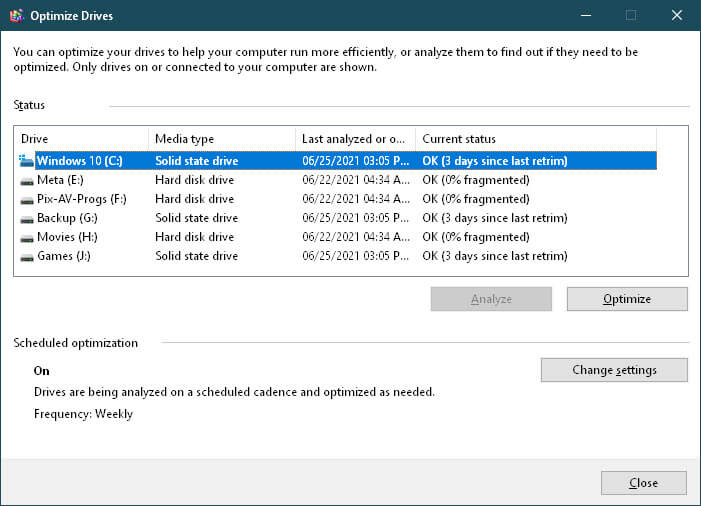Viewport: 701px width, 506px height.
Task: Click the Frequency: Weekly text
Action: 83,414
